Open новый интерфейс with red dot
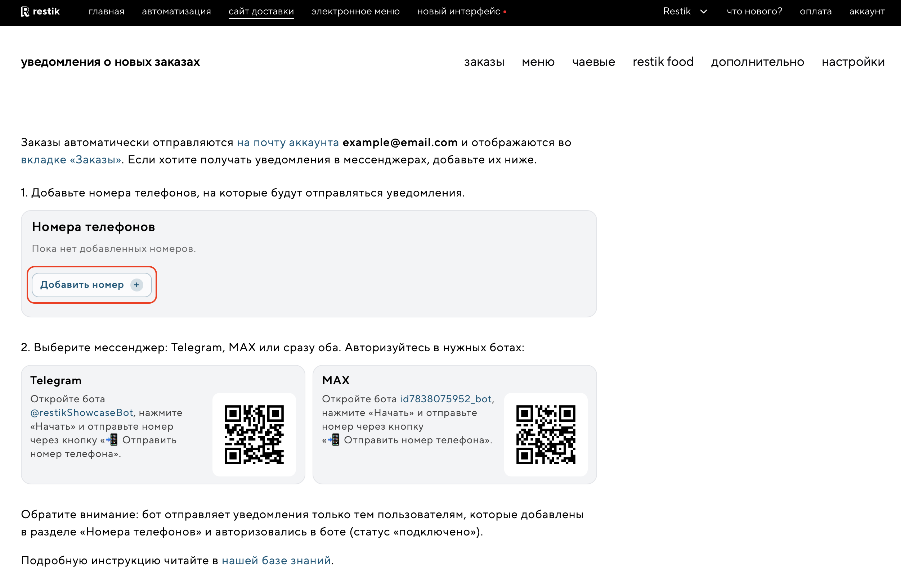The image size is (901, 588). [458, 12]
